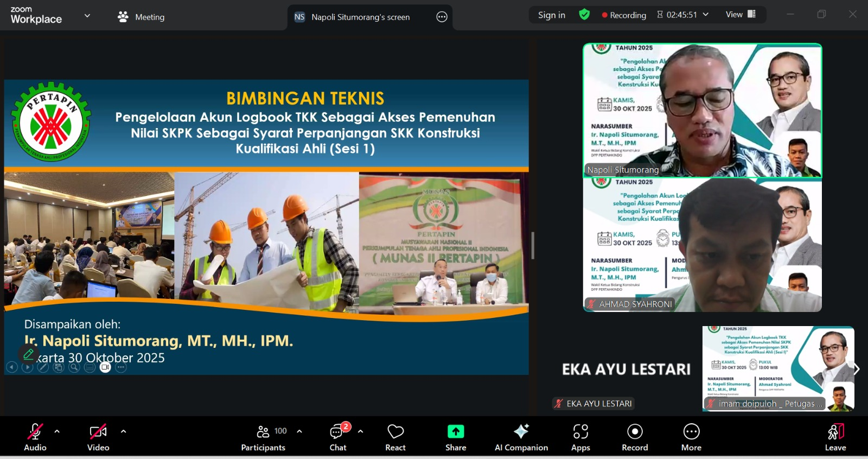Leave the meeting
The height and width of the screenshot is (459, 868).
click(835, 436)
